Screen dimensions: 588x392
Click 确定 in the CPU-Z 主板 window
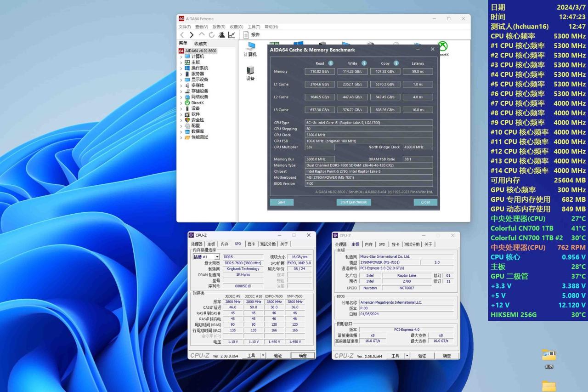click(x=447, y=356)
